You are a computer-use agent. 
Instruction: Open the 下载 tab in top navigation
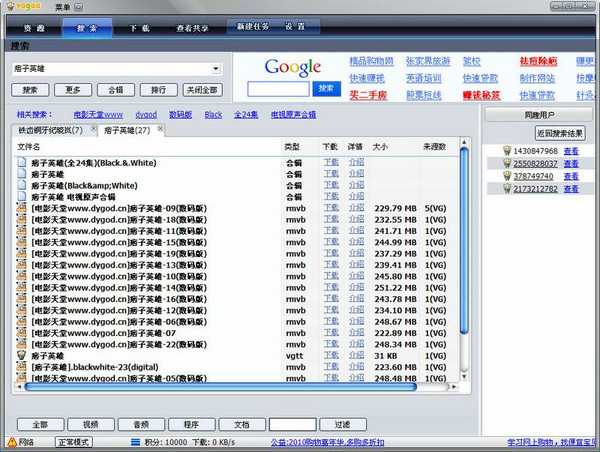point(139,29)
